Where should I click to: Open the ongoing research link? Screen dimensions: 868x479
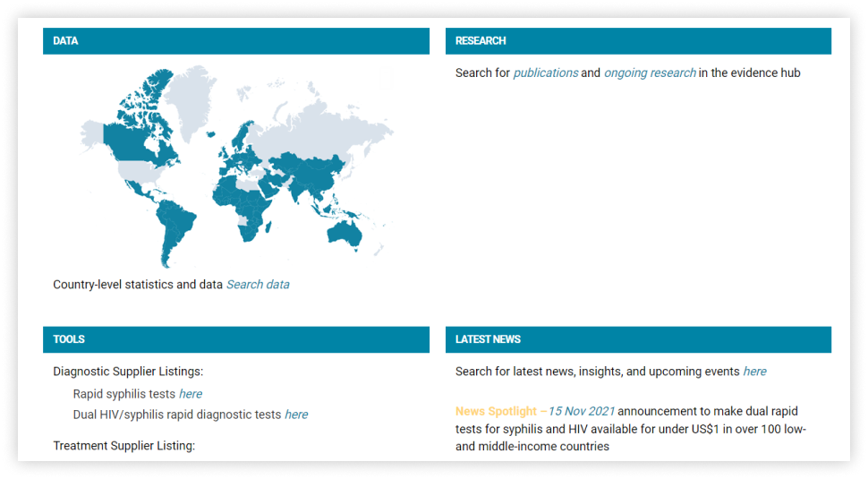tap(649, 73)
